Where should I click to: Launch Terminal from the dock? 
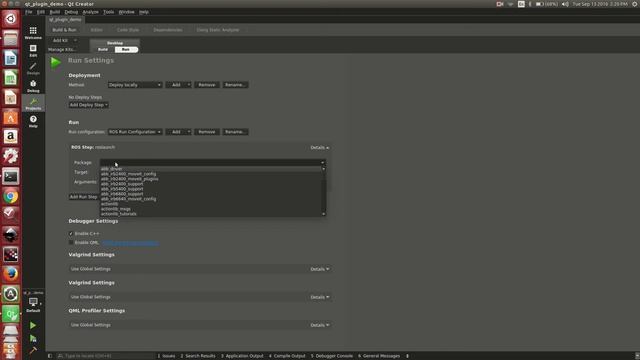(x=11, y=176)
